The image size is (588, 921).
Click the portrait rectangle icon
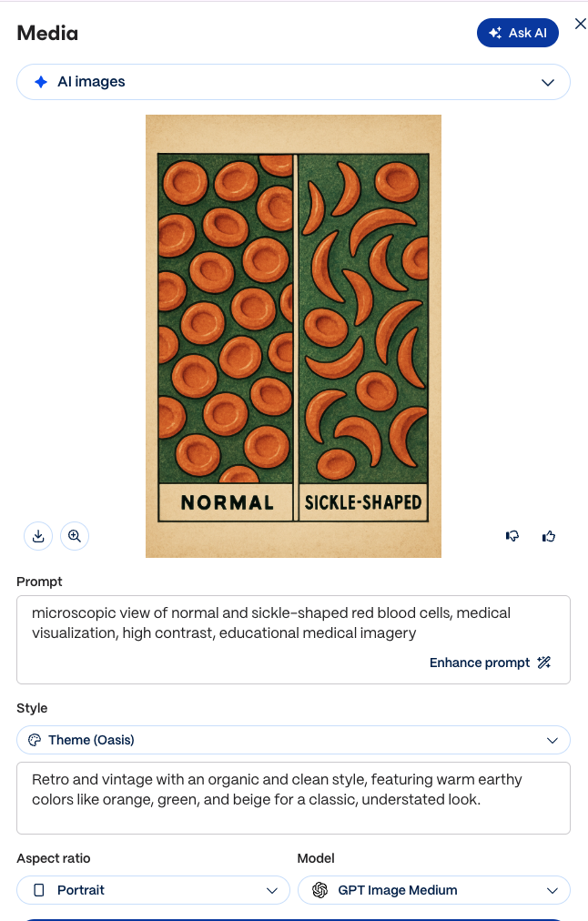39,890
